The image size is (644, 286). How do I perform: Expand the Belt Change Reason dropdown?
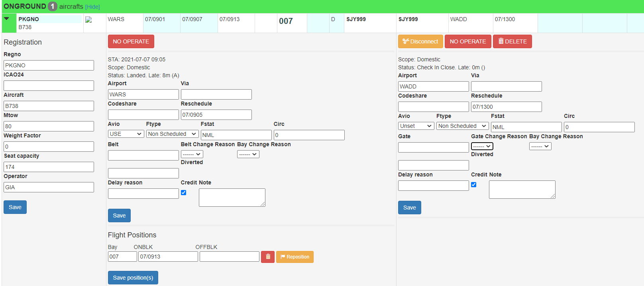192,154
